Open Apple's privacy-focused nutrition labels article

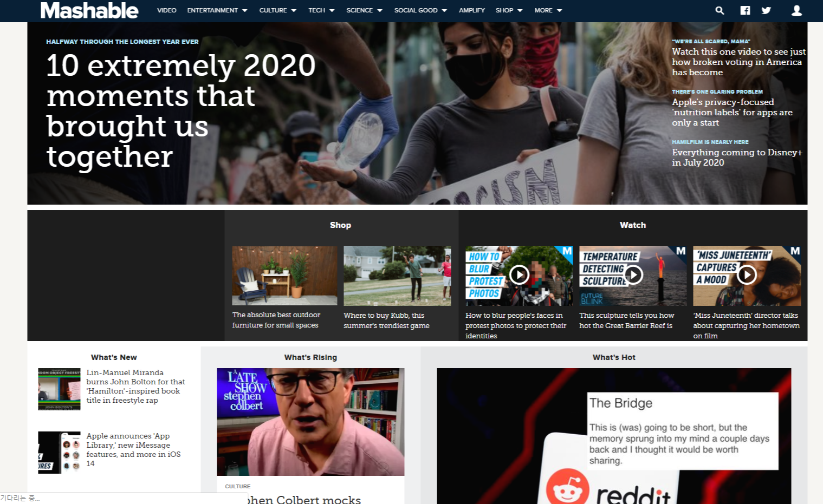click(x=732, y=112)
